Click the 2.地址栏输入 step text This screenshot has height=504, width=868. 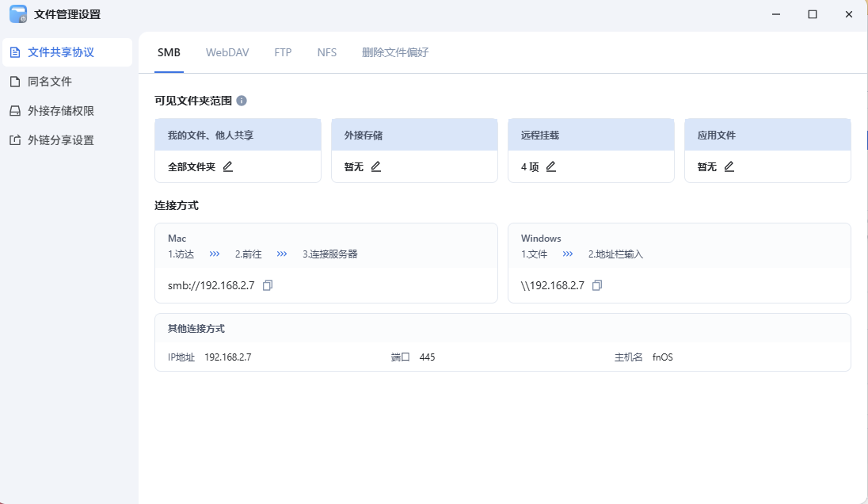[x=615, y=254]
